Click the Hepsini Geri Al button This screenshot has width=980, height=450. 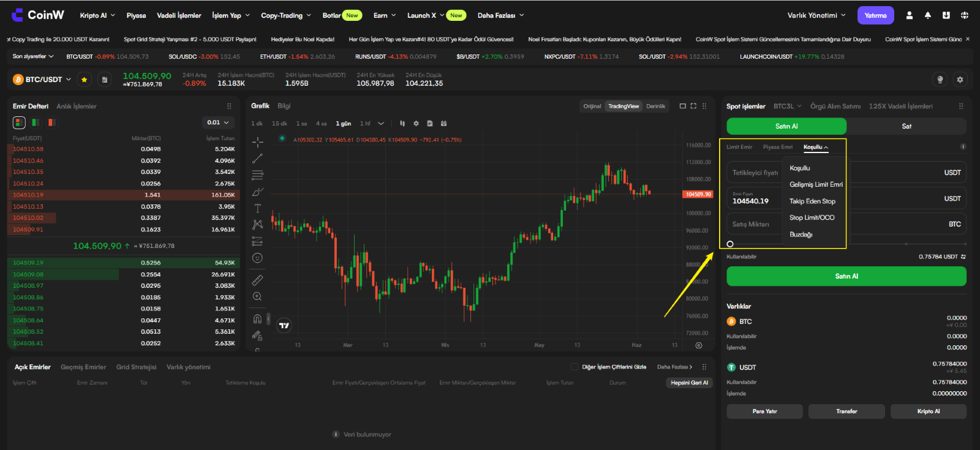point(689,383)
